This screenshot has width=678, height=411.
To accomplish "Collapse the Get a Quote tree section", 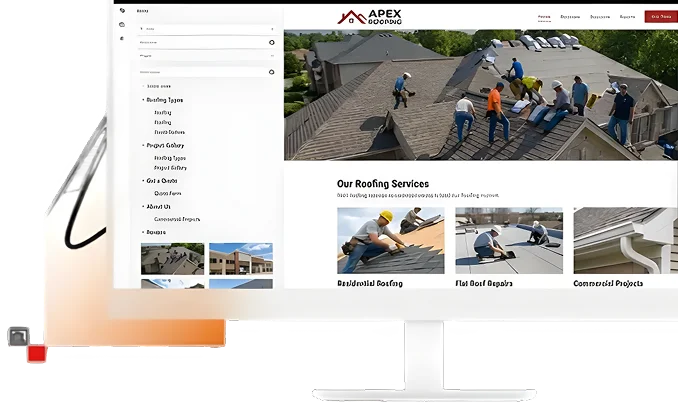I will 143,181.
